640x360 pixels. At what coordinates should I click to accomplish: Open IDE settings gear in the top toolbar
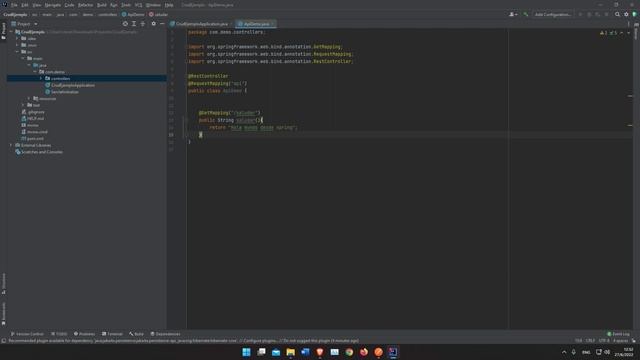click(x=626, y=14)
